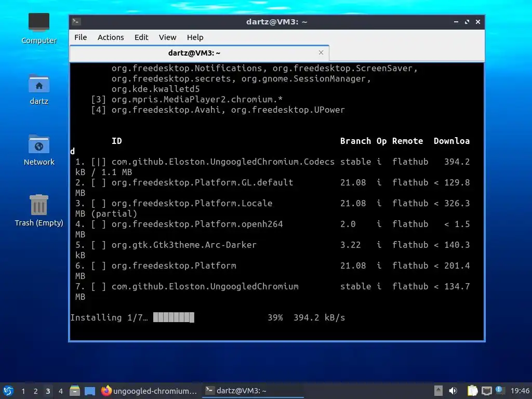Image resolution: width=532 pixels, height=399 pixels.
Task: Switch to workspace 4 in pager
Action: (x=60, y=391)
